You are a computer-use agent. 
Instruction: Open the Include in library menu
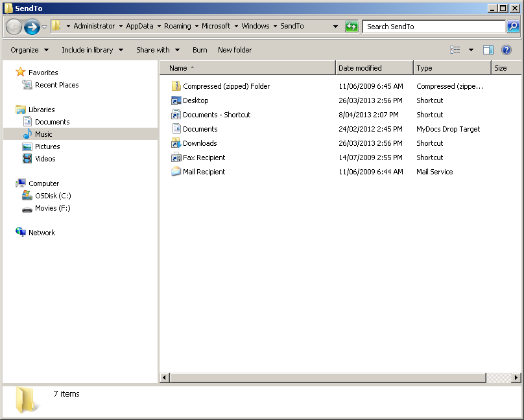pyautogui.click(x=93, y=50)
